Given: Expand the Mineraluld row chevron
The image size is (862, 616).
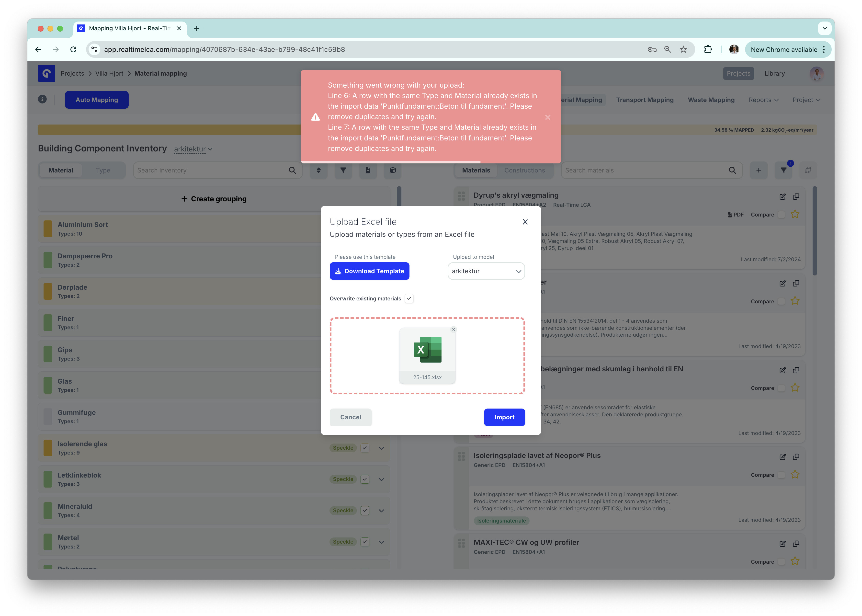Looking at the screenshot, I should click(x=381, y=511).
